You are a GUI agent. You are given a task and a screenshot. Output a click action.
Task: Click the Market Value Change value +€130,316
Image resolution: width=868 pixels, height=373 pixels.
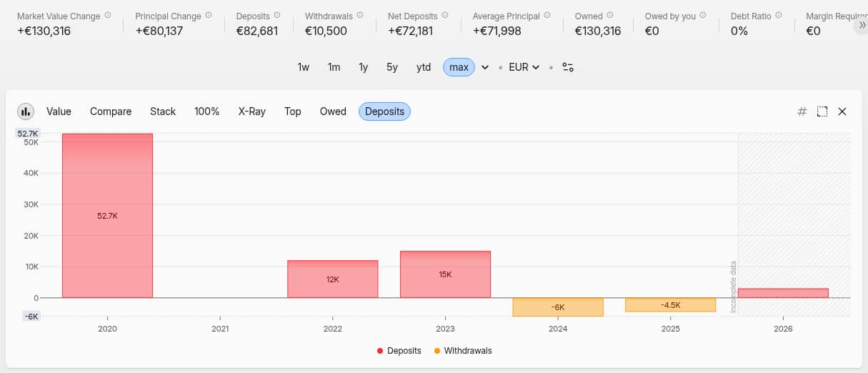[x=44, y=31]
